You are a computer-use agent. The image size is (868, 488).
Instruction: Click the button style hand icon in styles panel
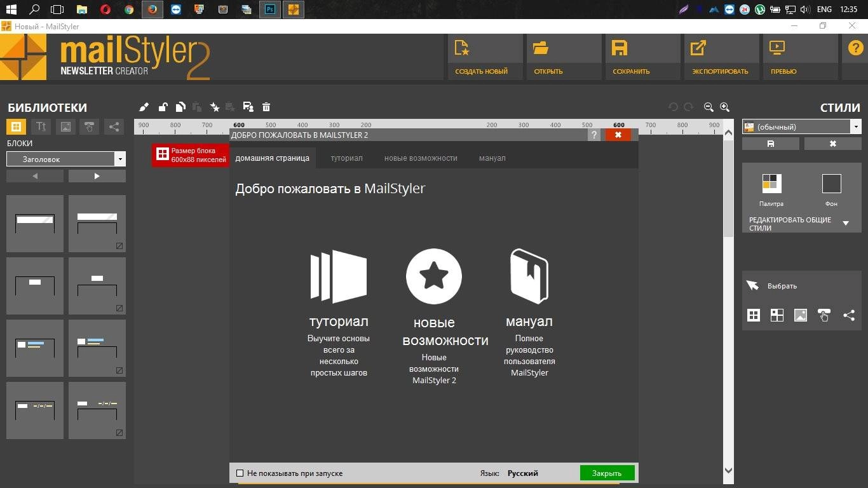click(824, 315)
